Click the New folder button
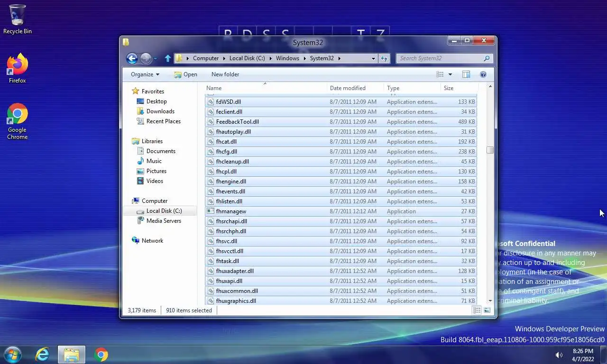Screen dimensions: 607x364 point(225,74)
